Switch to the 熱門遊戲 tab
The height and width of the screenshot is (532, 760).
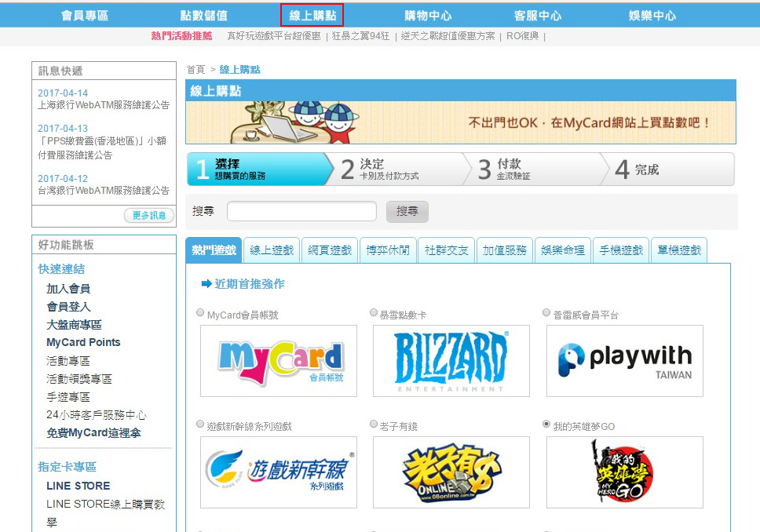pos(214,250)
